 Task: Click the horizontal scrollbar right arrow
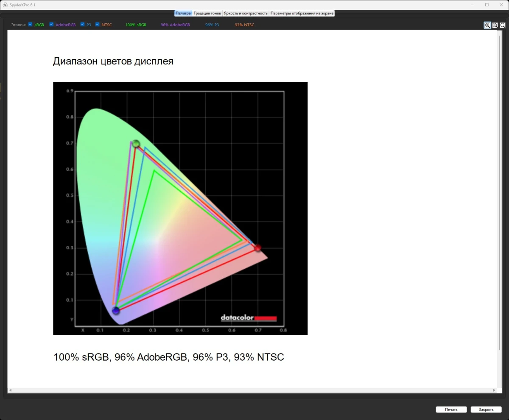(494, 390)
